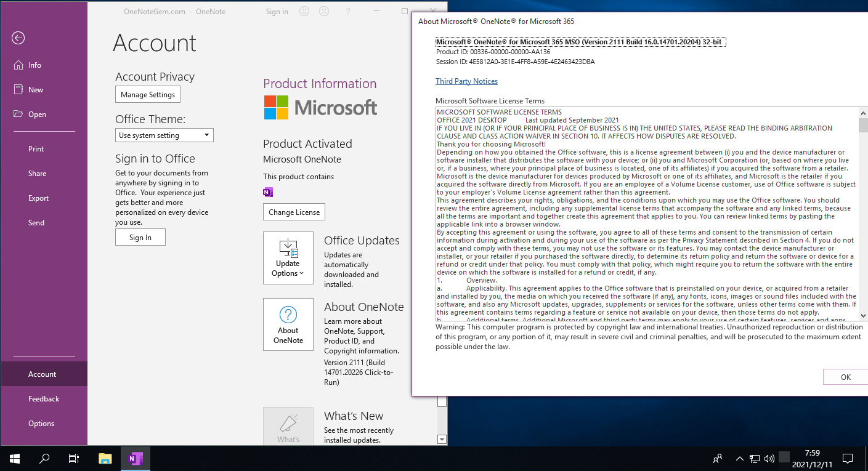This screenshot has height=471, width=868.
Task: Click the volume speaker icon
Action: click(x=769, y=459)
